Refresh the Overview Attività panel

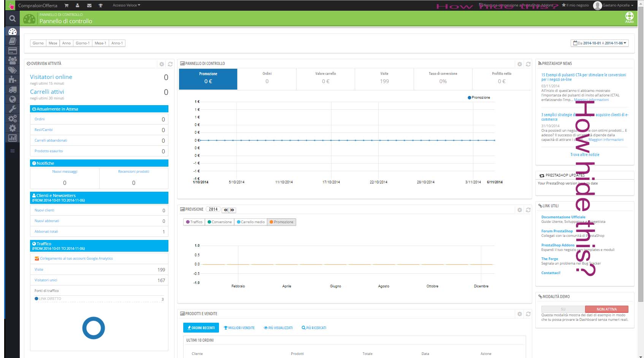click(x=170, y=64)
